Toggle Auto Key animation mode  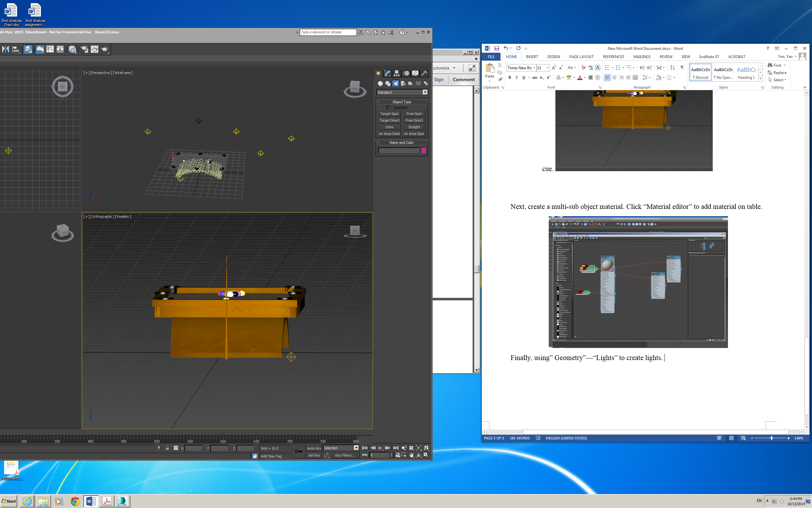(x=314, y=448)
